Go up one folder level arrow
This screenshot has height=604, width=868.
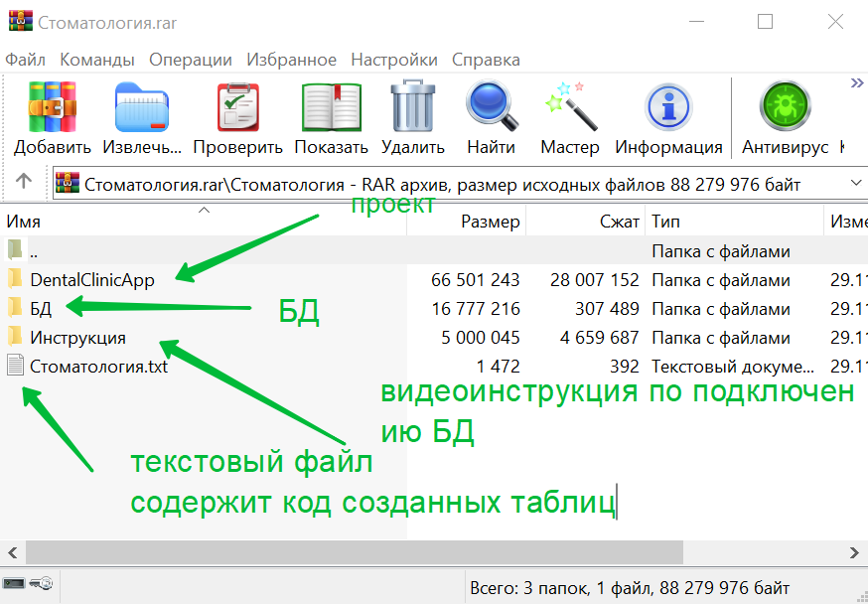pos(24,183)
